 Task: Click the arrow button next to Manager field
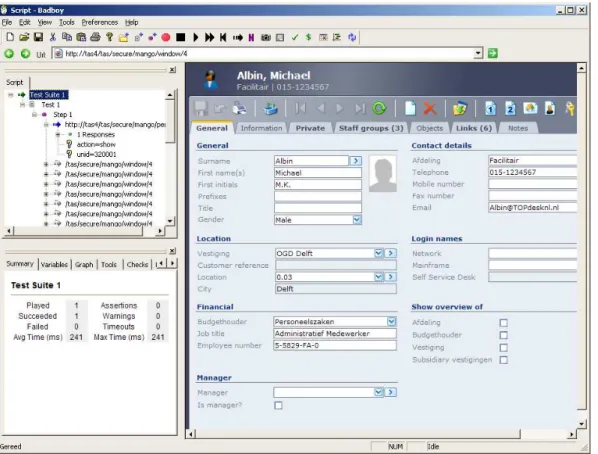(x=391, y=392)
